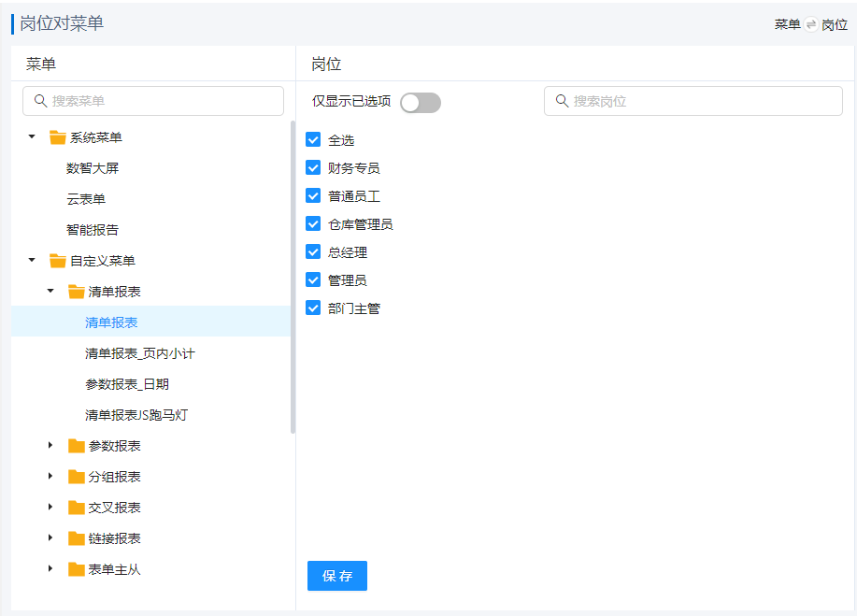Click the menu/position swap icon

810,24
